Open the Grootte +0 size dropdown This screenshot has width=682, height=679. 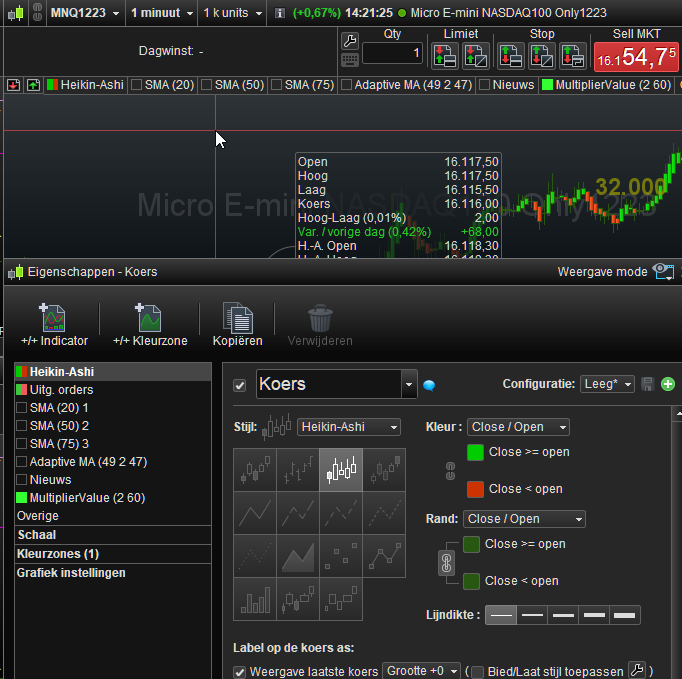(421, 671)
